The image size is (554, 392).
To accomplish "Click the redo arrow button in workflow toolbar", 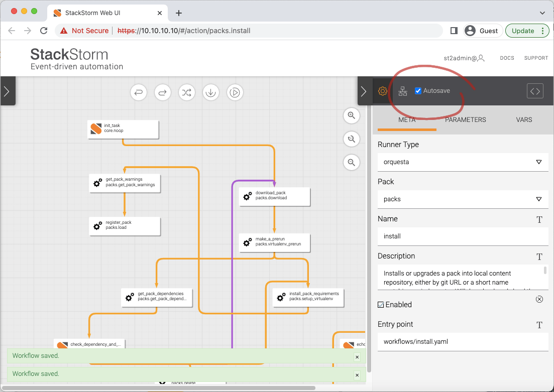I will point(163,92).
